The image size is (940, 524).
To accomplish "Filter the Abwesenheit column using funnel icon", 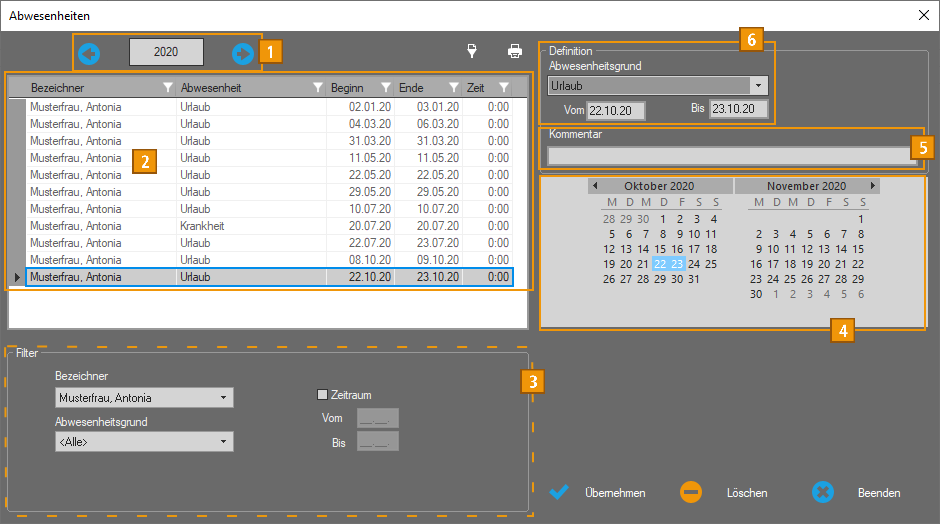I will pyautogui.click(x=318, y=88).
